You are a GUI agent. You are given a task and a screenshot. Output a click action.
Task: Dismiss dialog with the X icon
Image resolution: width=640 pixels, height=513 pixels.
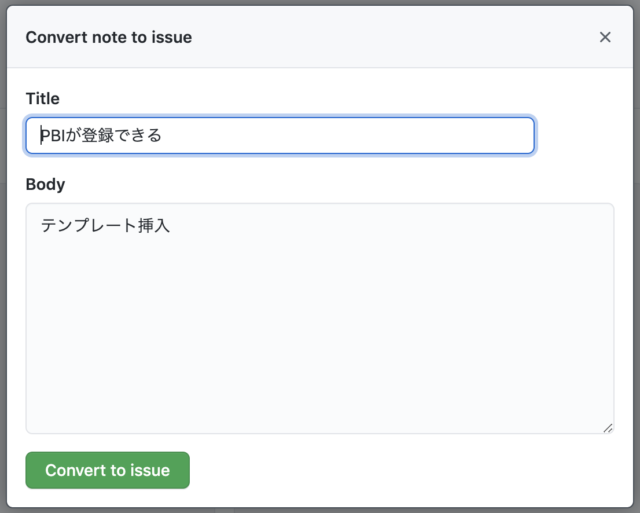605,37
